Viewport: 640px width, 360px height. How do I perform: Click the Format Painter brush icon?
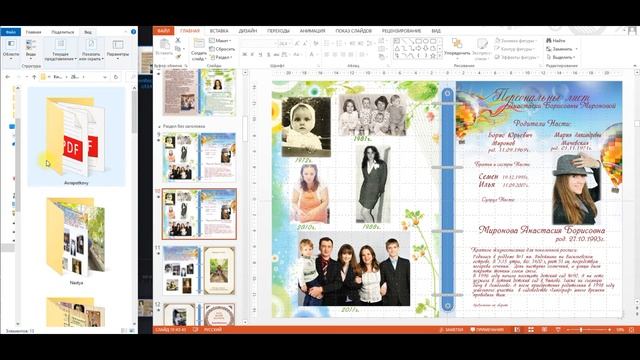click(x=178, y=57)
